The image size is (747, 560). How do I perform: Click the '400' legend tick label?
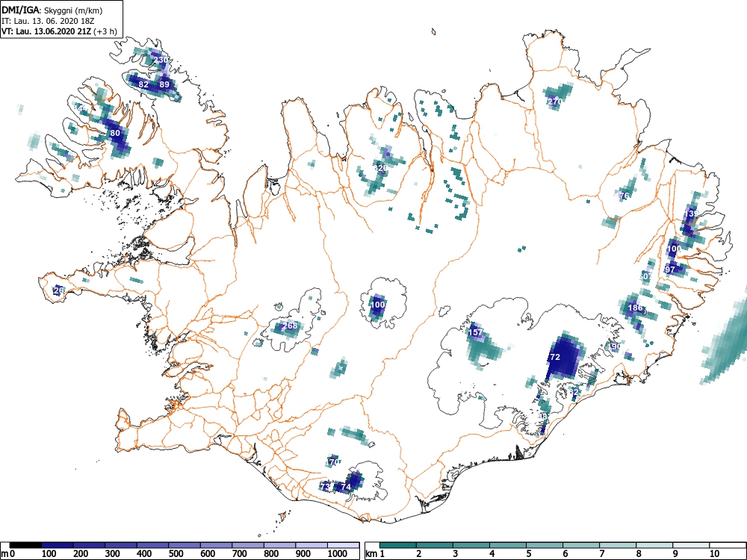(144, 554)
